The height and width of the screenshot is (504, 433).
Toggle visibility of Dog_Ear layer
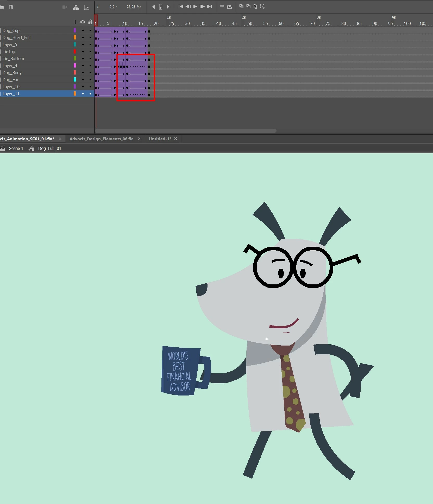coord(83,80)
